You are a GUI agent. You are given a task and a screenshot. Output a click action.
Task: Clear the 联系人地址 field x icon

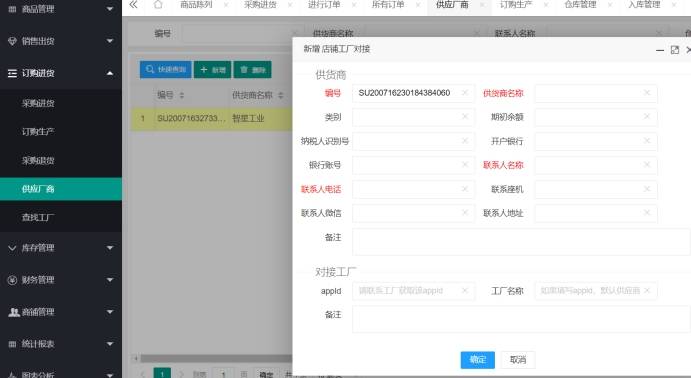tap(646, 212)
